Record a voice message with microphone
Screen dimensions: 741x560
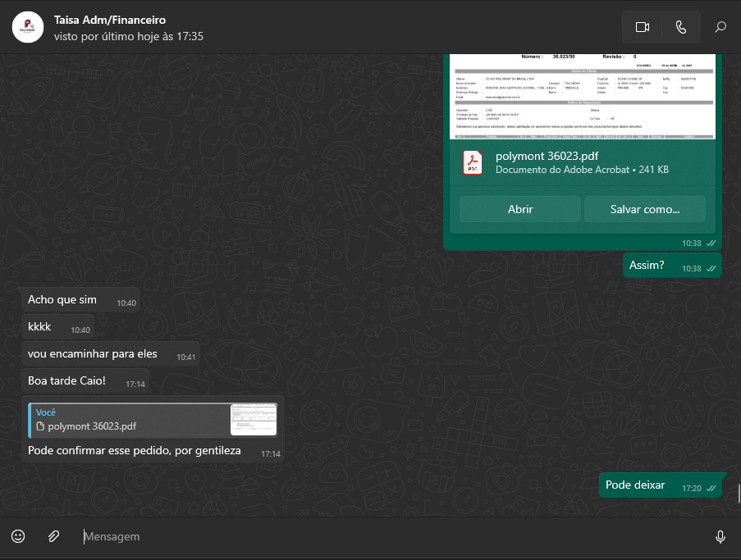click(720, 536)
